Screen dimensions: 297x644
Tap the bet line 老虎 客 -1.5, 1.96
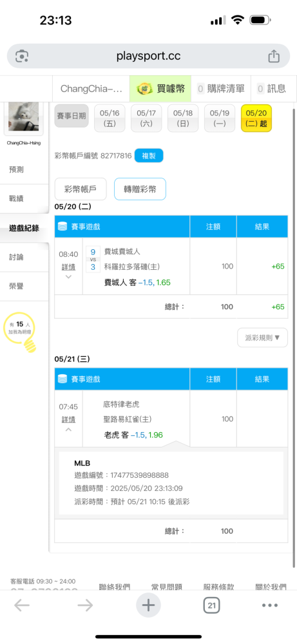(133, 435)
